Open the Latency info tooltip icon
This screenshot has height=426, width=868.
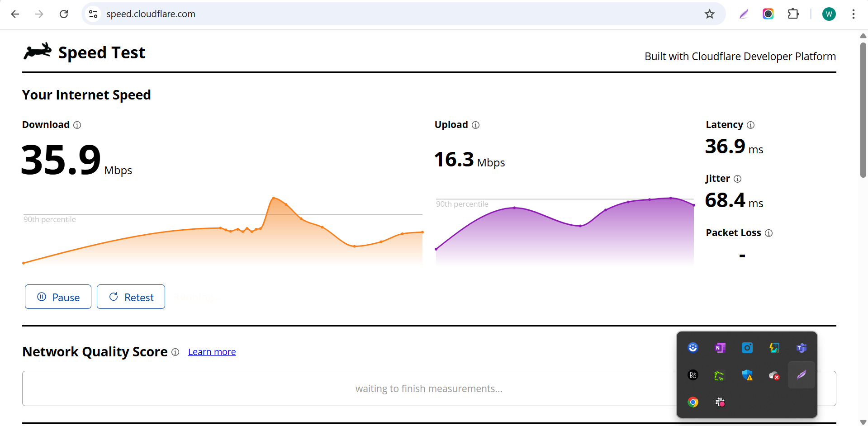750,125
